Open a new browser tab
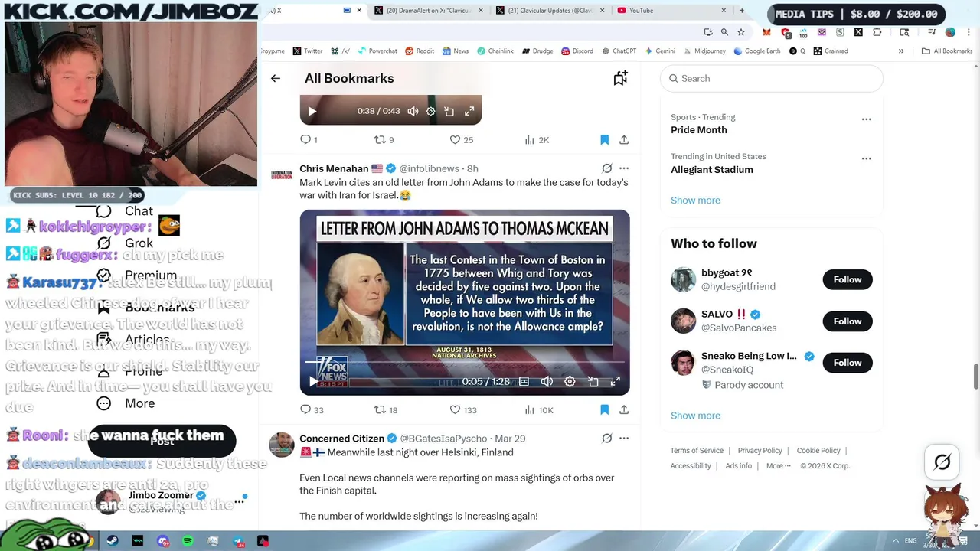 741,11
